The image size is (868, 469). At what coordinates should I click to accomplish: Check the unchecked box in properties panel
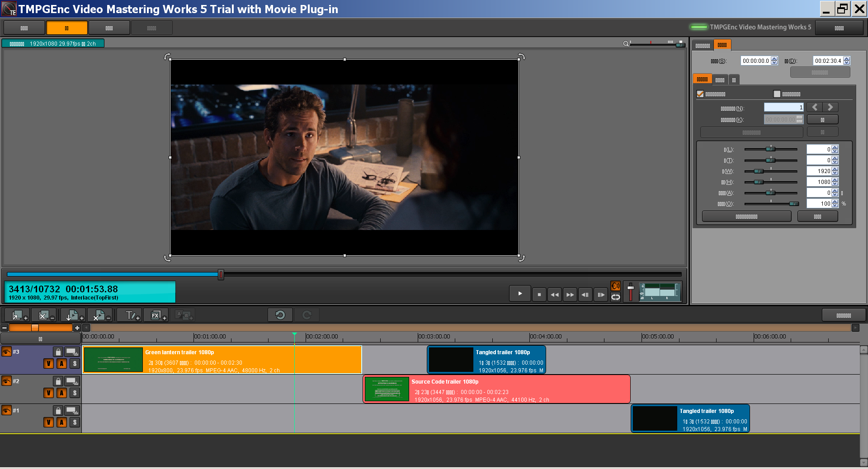click(777, 94)
